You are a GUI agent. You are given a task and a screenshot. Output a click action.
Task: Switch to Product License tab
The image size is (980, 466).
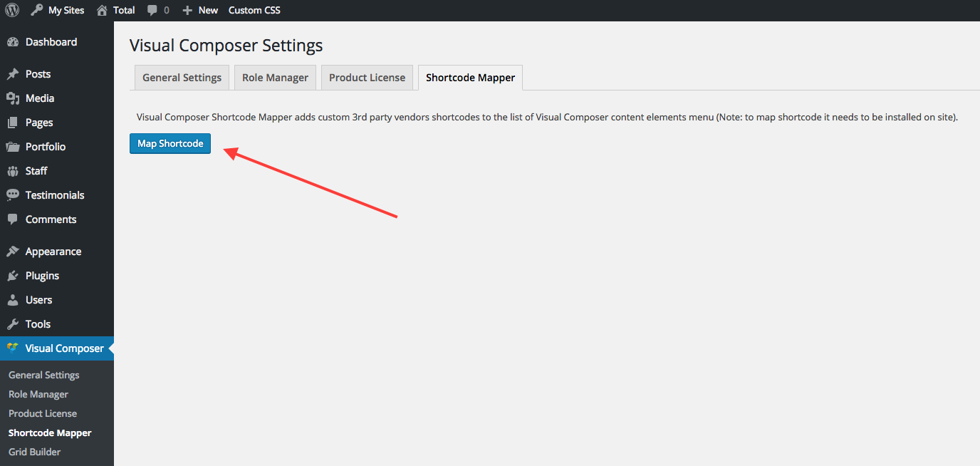pyautogui.click(x=367, y=78)
